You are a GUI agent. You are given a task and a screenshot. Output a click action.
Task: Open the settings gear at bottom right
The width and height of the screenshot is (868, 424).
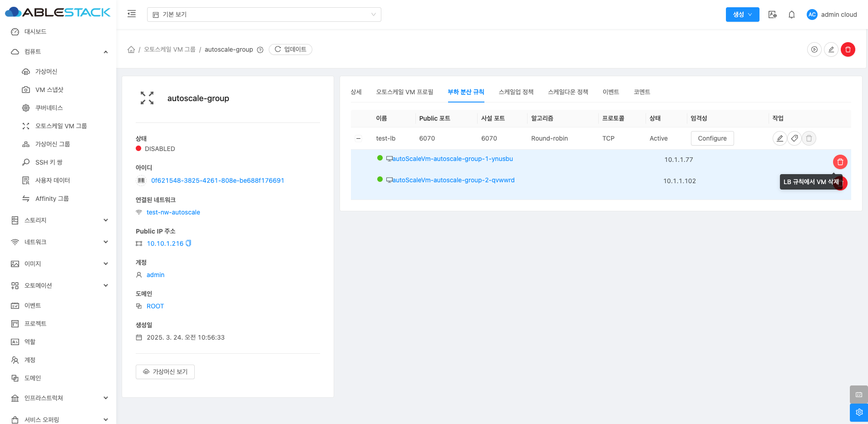coord(858,412)
